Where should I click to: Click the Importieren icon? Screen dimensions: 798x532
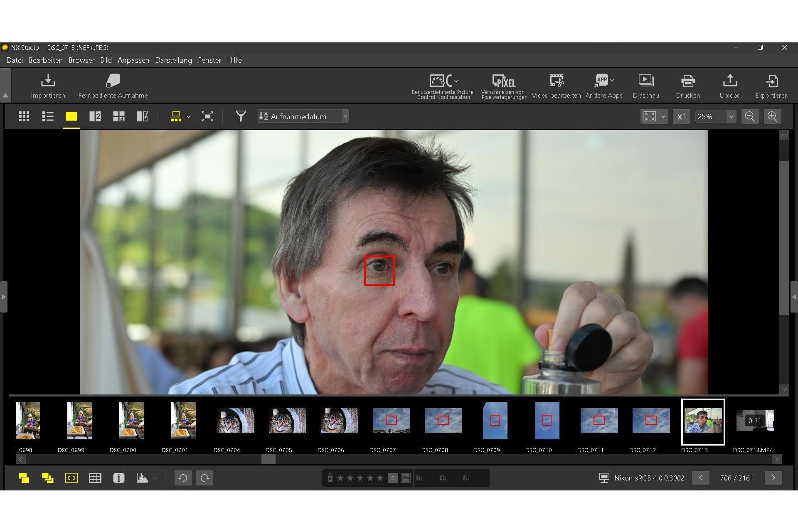48,81
